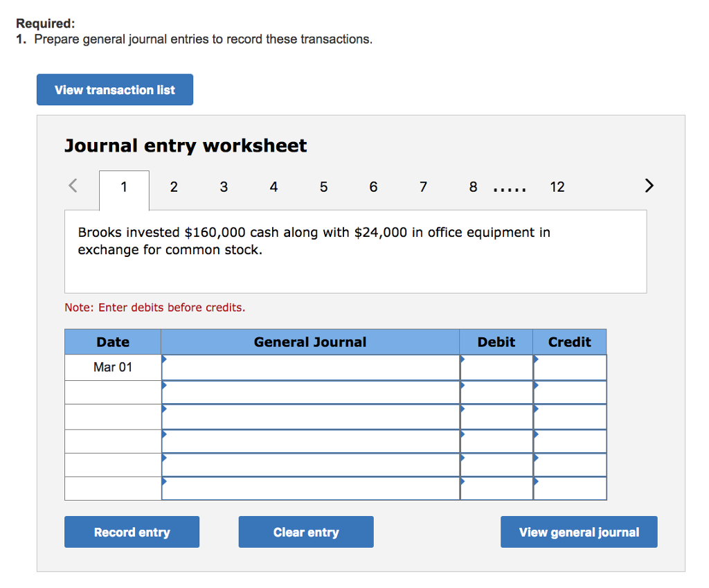
Task: Jump to worksheet tab 12
Action: point(557,187)
